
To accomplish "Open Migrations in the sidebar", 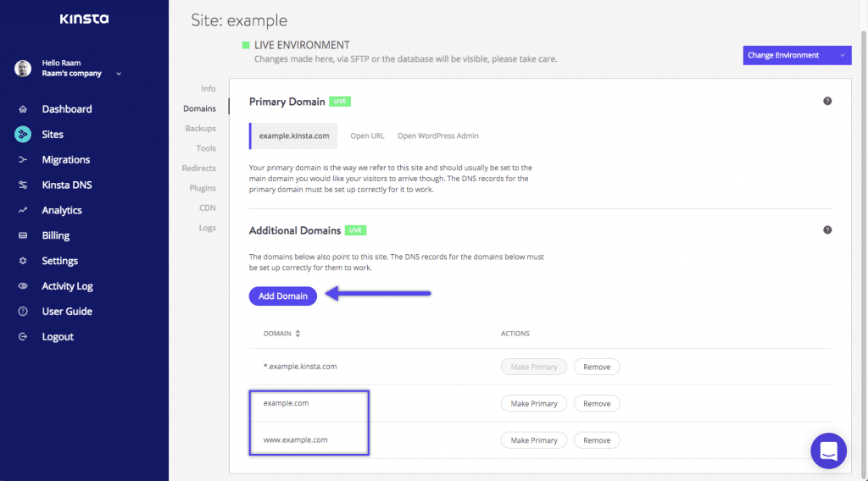I will 66,160.
